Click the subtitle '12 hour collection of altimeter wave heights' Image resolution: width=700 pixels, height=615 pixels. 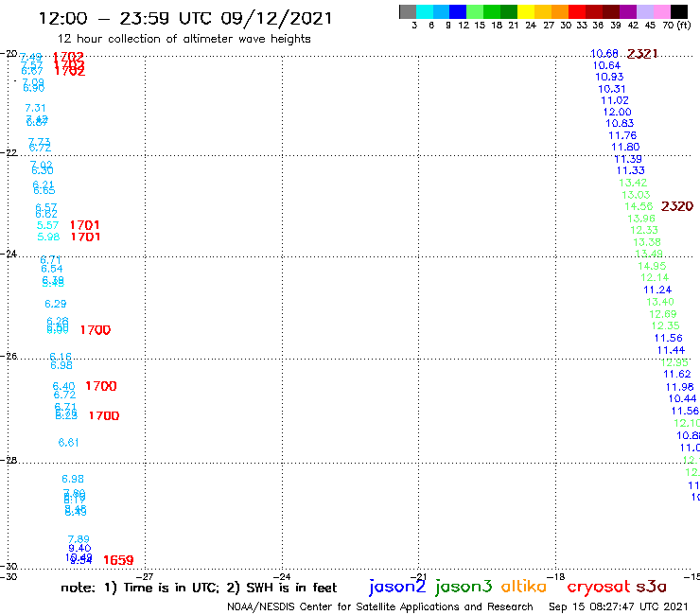coord(184,39)
